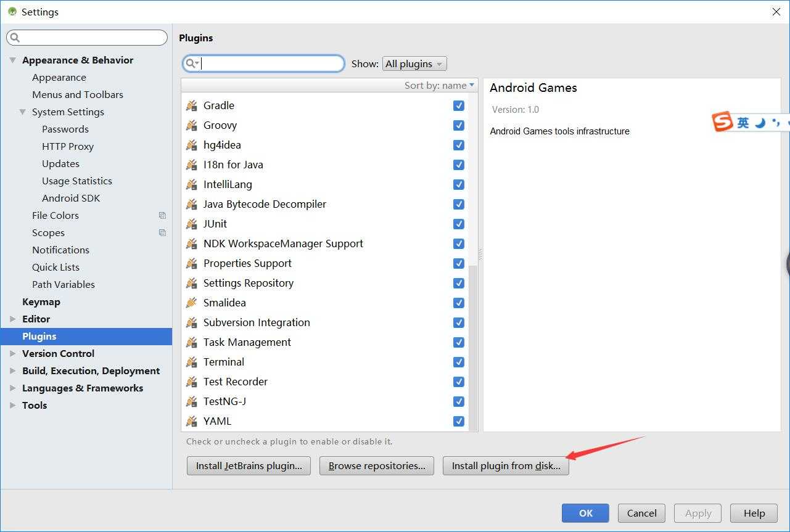Click the Cancel button
This screenshot has height=532, width=790.
[641, 513]
